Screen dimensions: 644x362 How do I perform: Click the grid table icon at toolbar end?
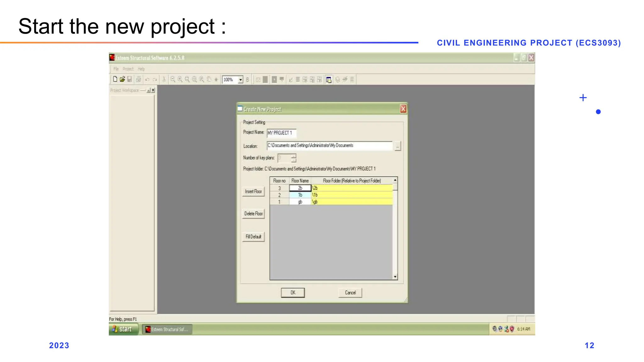pos(352,80)
